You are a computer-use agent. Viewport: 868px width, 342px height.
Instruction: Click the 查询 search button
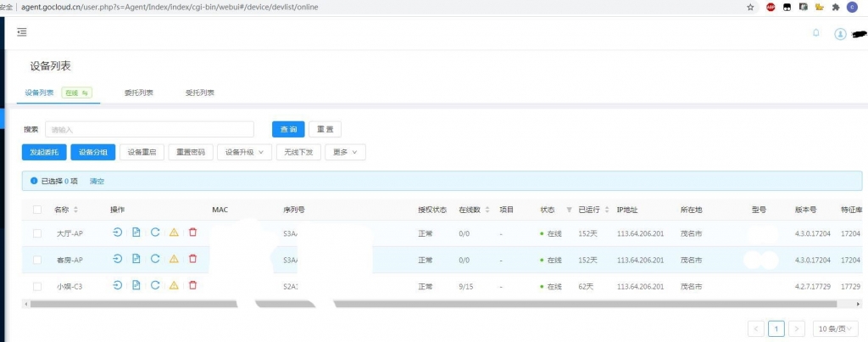tap(288, 129)
